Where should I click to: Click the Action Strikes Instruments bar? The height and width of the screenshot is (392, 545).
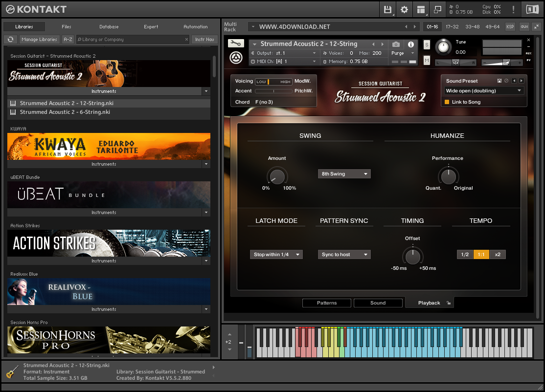pyautogui.click(x=104, y=261)
